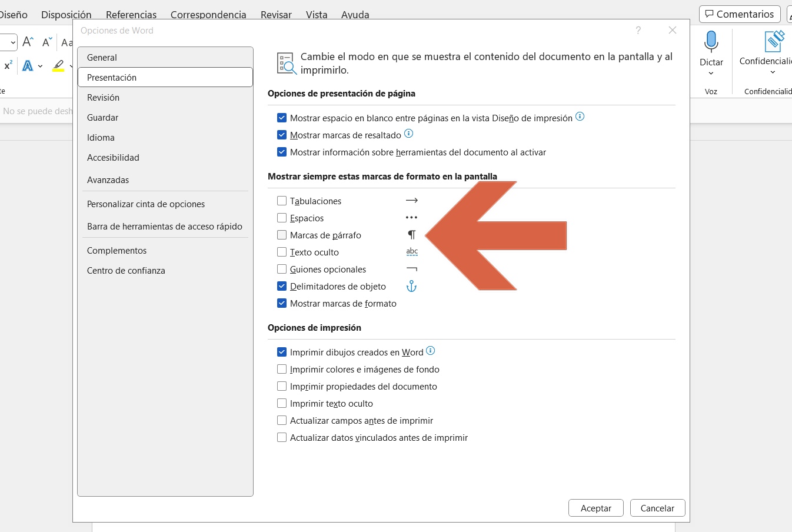The height and width of the screenshot is (532, 792).
Task: Open the font size combo box arrow
Action: pos(12,42)
